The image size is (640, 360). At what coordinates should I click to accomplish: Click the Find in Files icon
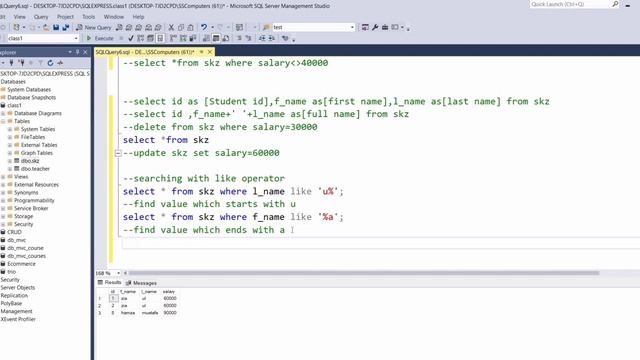coord(266,27)
